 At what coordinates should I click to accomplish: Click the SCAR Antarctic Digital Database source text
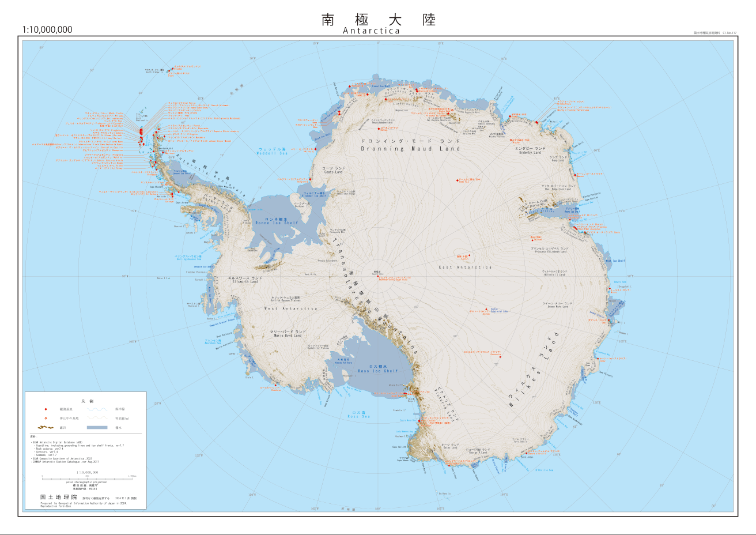(x=58, y=442)
